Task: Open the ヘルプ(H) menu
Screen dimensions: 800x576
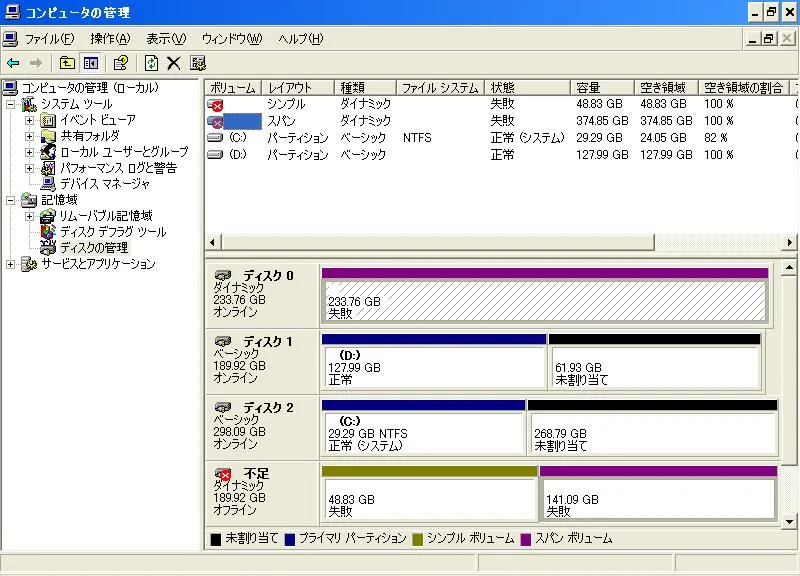Action: 301,39
